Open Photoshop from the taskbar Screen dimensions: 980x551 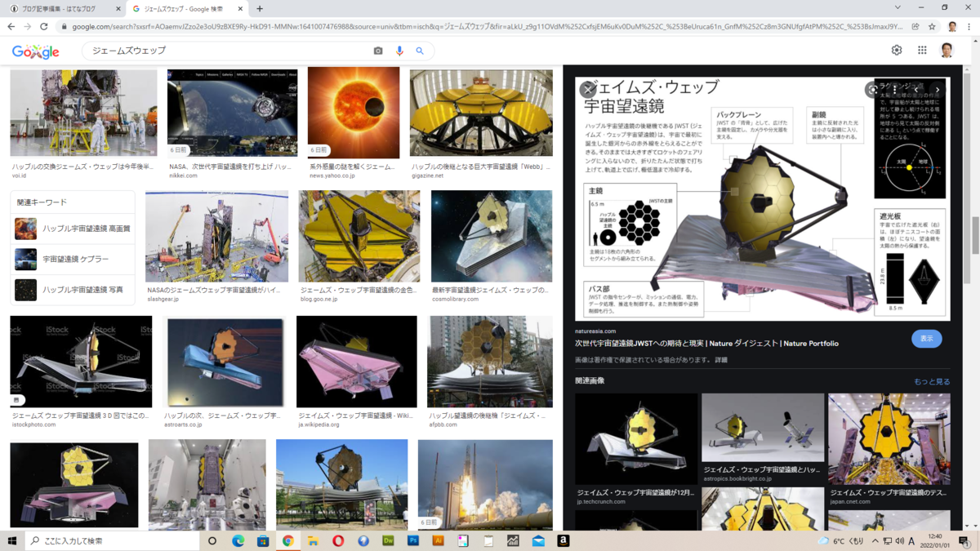coord(413,540)
